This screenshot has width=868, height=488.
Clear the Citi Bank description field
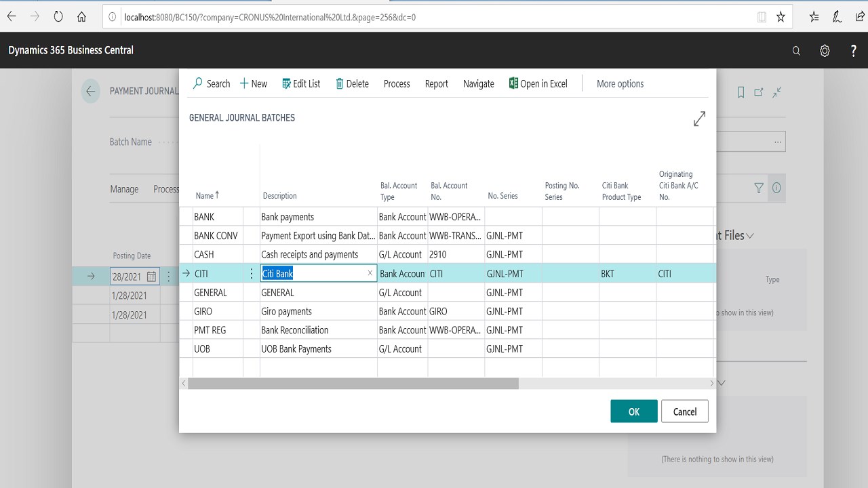click(370, 273)
